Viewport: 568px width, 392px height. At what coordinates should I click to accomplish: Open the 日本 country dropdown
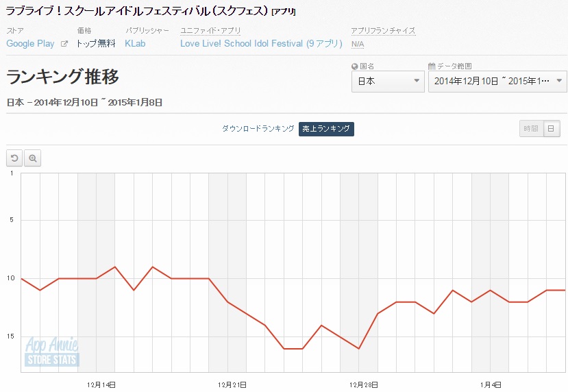click(x=388, y=82)
